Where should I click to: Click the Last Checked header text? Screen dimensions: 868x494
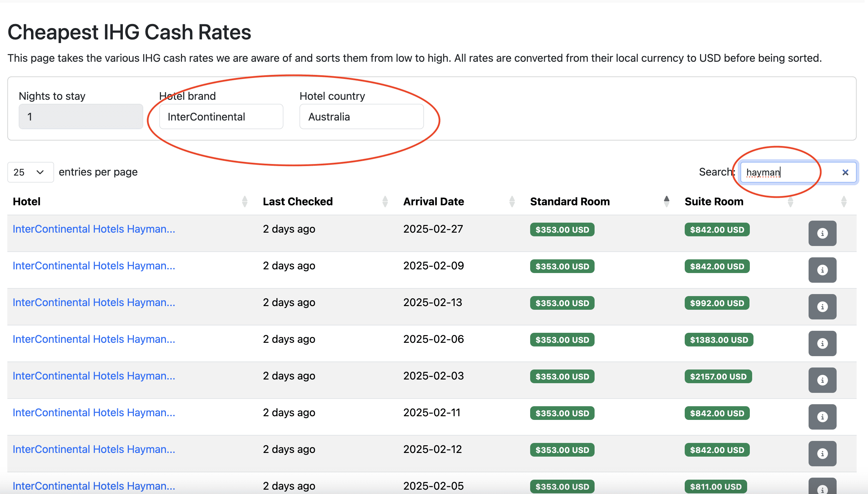[x=297, y=202]
